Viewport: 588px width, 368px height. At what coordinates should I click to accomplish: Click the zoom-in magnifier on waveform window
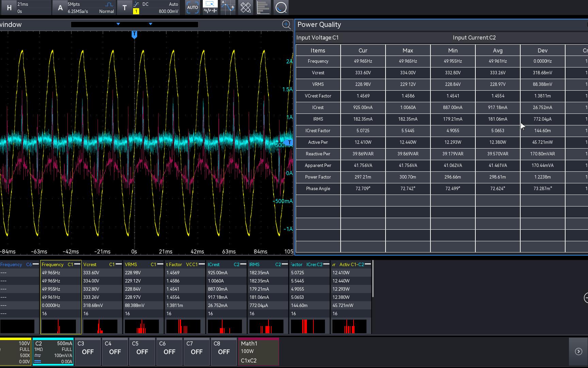tap(287, 25)
